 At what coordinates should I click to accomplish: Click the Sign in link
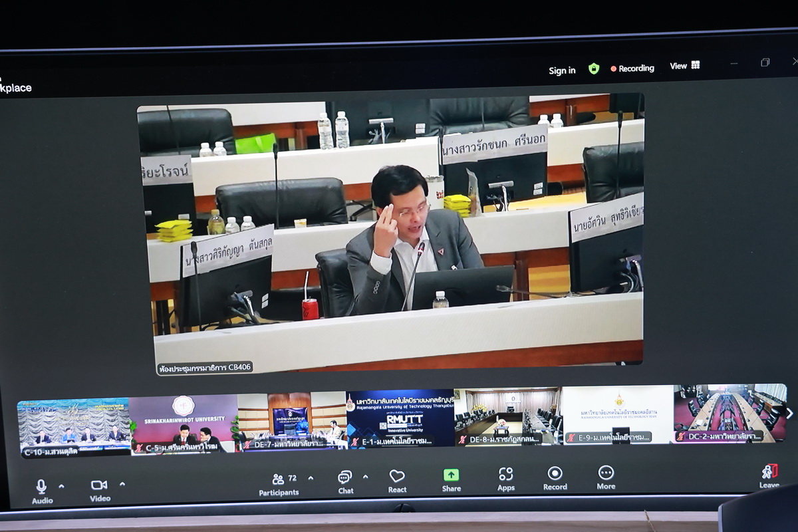[x=562, y=70]
